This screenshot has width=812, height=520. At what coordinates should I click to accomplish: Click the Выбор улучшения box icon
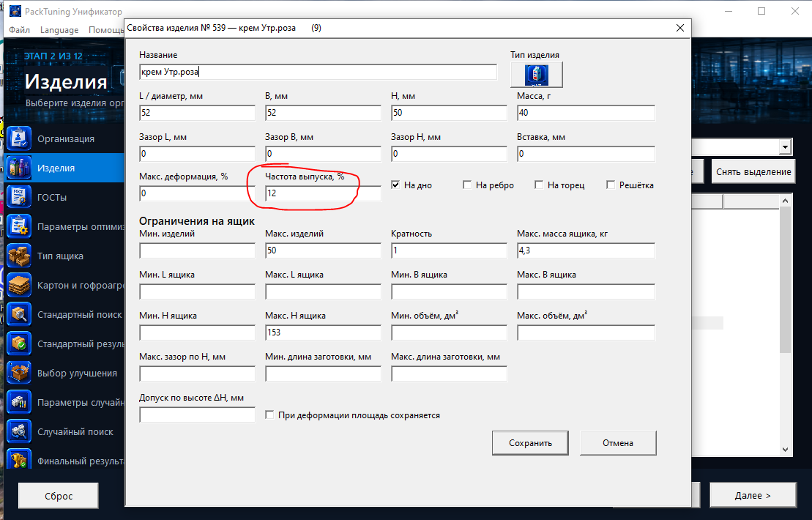(19, 373)
